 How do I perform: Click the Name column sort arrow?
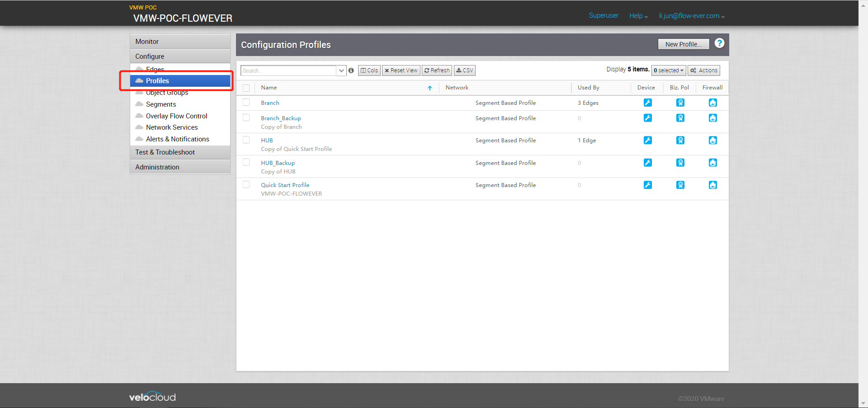point(430,88)
